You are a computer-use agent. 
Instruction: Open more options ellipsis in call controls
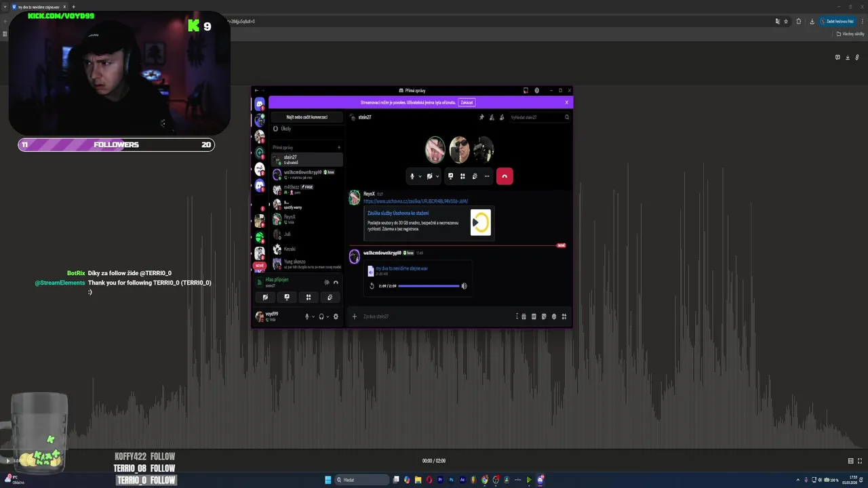(487, 176)
